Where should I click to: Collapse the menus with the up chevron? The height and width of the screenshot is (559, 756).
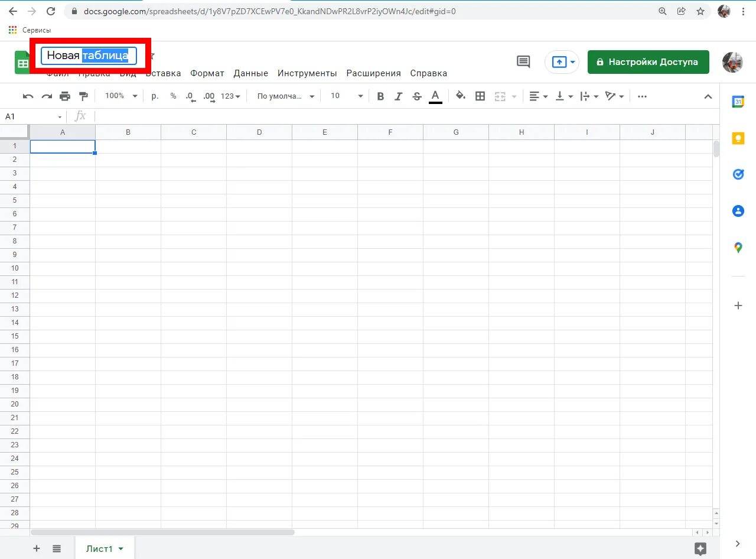tap(708, 97)
